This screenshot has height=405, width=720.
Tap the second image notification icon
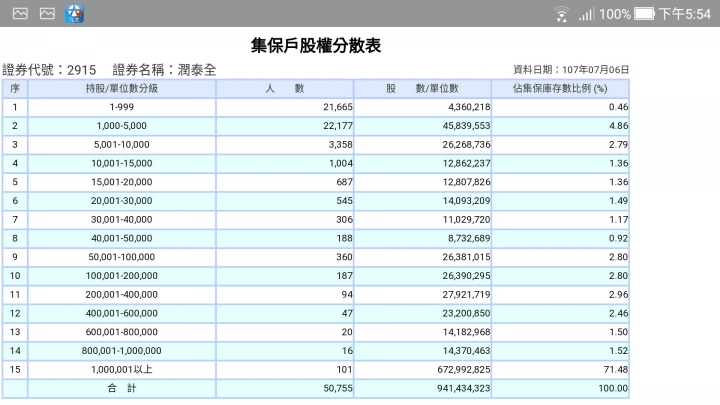click(x=47, y=14)
